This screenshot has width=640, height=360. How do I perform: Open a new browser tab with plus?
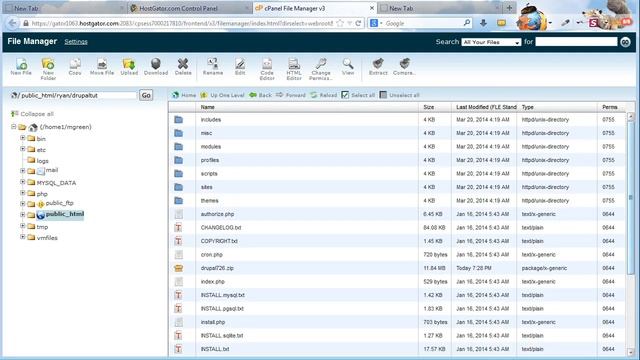point(509,8)
